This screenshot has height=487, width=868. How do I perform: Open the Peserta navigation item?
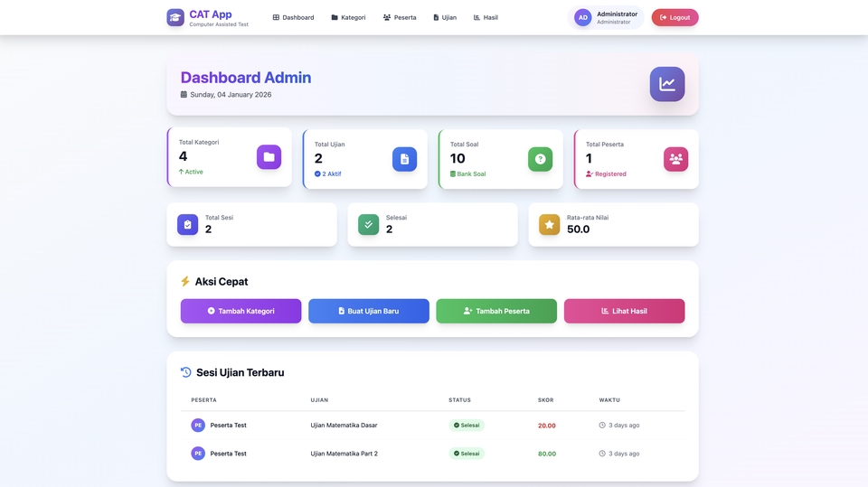400,17
